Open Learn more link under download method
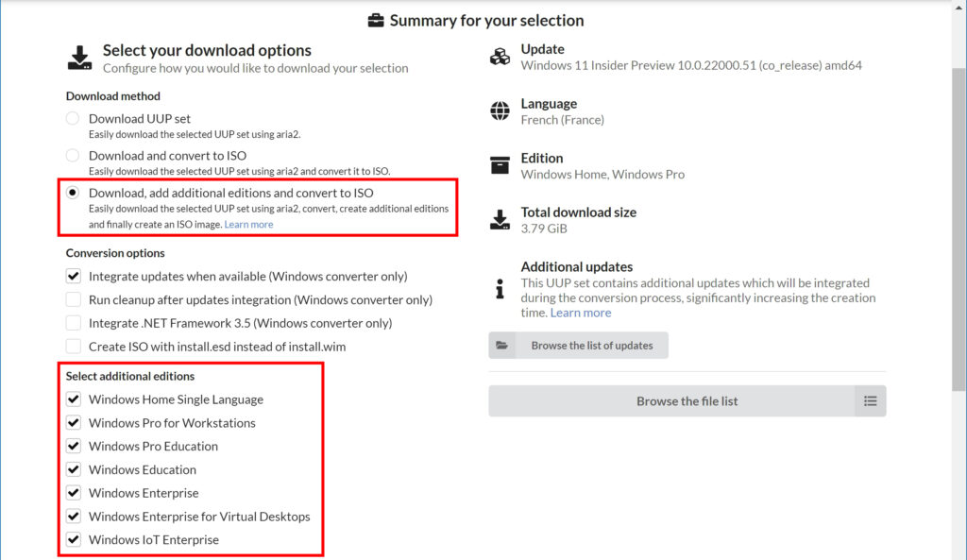 pos(248,225)
